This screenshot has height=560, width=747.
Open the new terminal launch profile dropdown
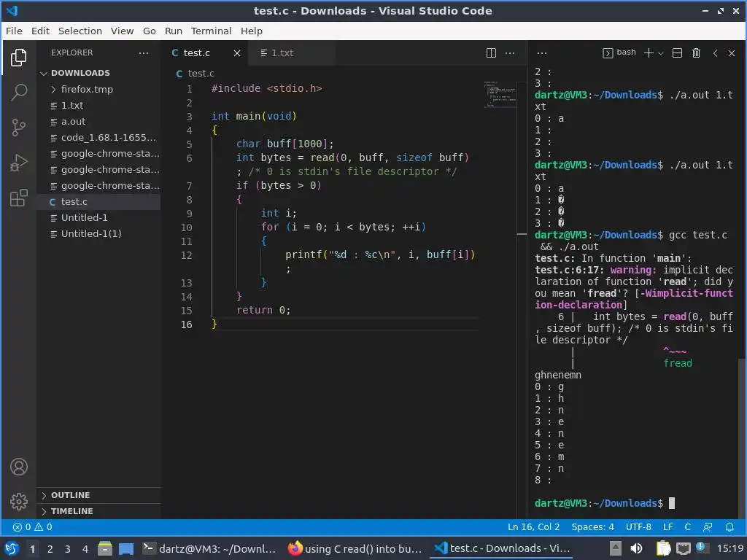(661, 53)
